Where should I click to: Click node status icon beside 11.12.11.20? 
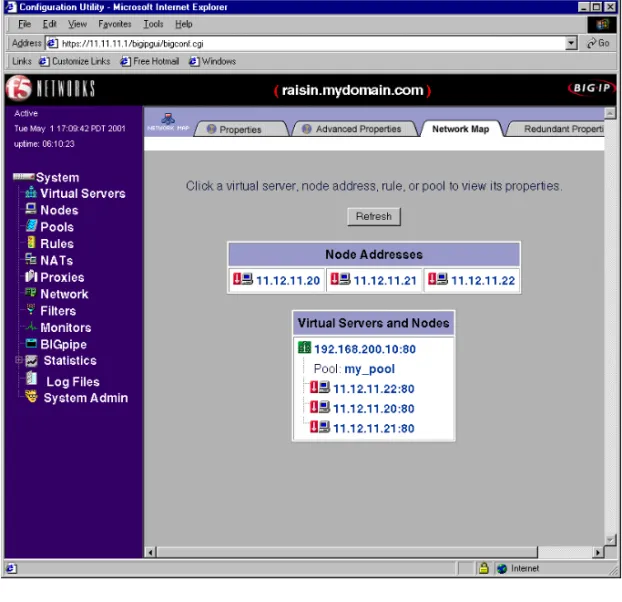coord(243,279)
